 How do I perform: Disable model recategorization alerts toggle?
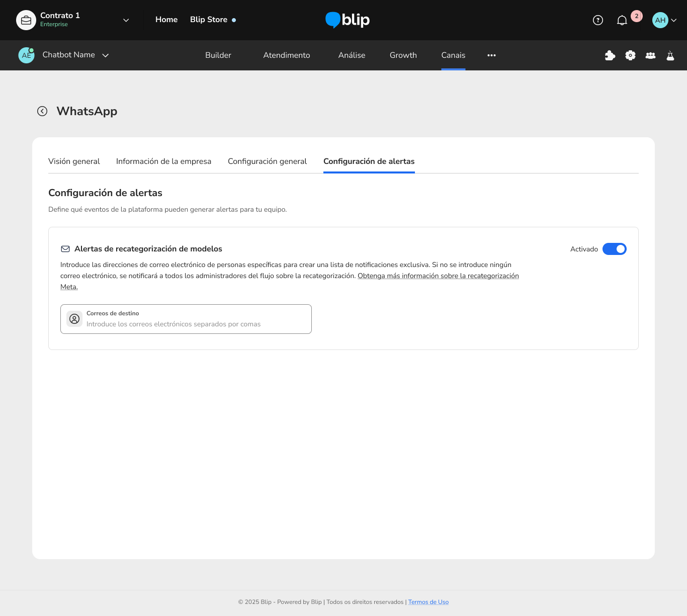pos(614,249)
